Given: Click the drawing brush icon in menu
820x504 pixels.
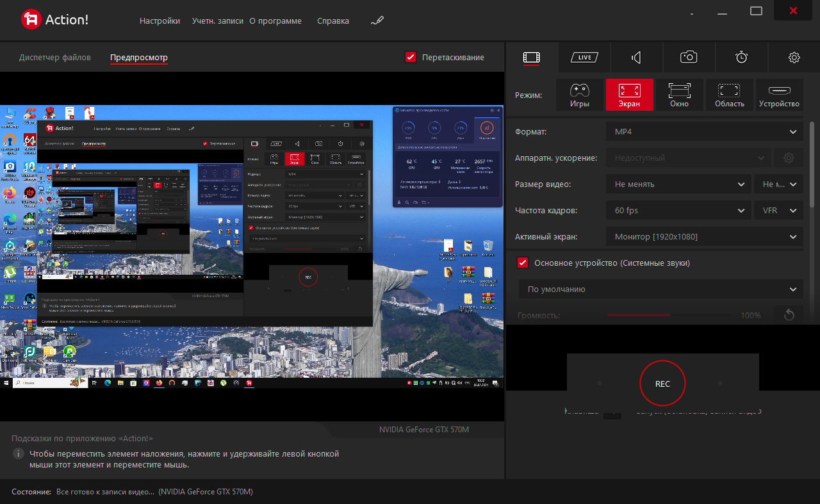Looking at the screenshot, I should tap(377, 20).
